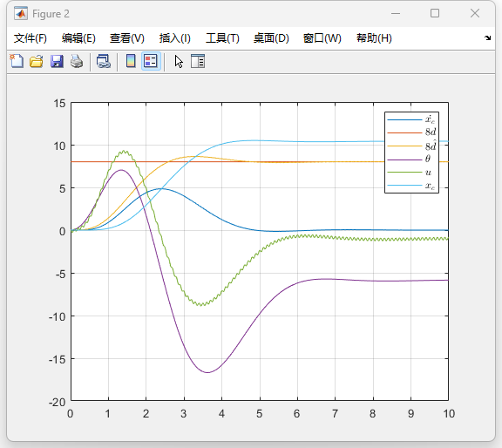The height and width of the screenshot is (448, 502).
Task: Insert a colorbar with the toolbar icon
Action: click(131, 61)
